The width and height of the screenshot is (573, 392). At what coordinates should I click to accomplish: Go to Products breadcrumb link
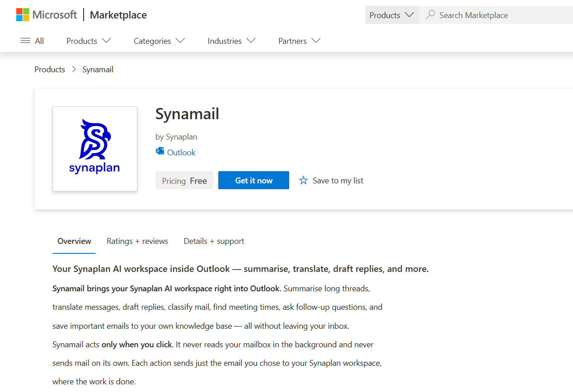tap(50, 70)
